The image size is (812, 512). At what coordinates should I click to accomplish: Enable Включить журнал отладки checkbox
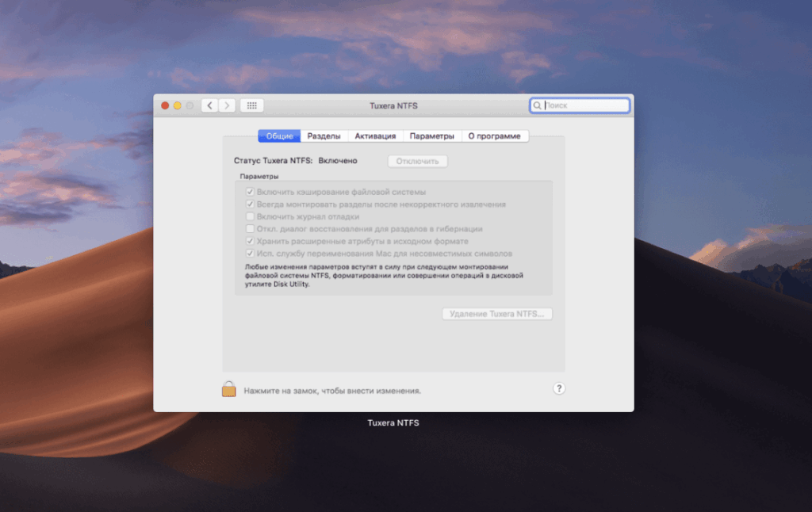coord(250,217)
